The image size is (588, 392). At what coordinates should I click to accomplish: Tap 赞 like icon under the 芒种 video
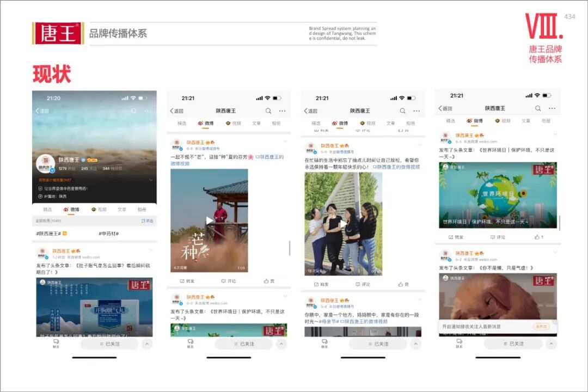269,281
